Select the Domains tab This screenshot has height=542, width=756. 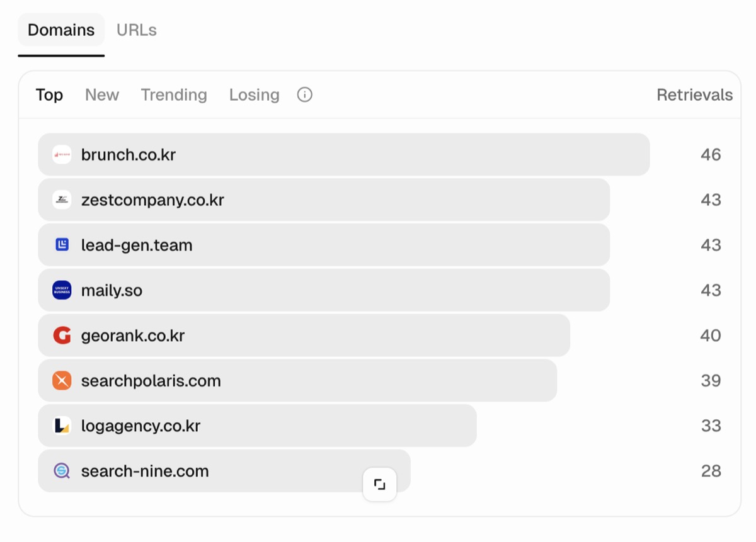(x=61, y=30)
